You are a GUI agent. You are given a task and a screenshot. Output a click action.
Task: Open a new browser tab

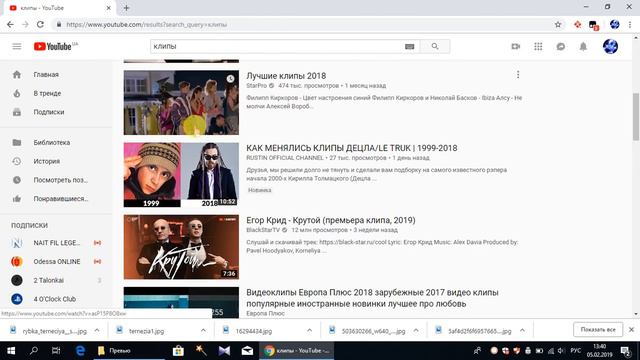coord(126,8)
